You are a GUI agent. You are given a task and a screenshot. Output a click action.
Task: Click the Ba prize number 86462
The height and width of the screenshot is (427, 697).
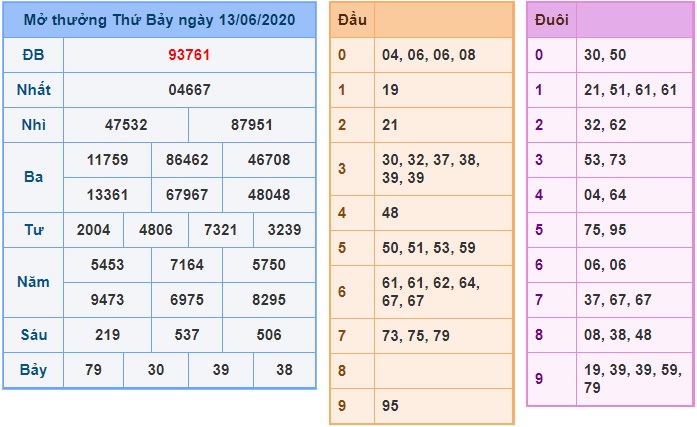tap(187, 160)
